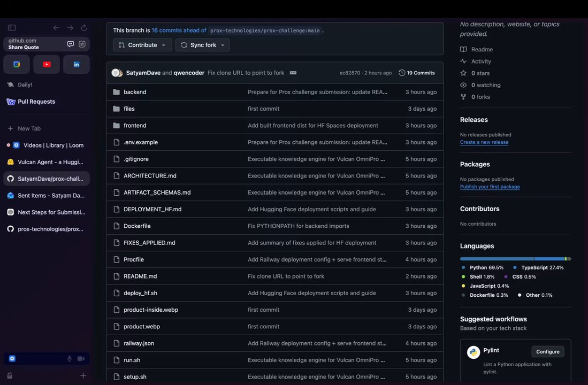Open FIXES_APPLIED.md file
Image resolution: width=588 pixels, height=385 pixels.
[149, 243]
